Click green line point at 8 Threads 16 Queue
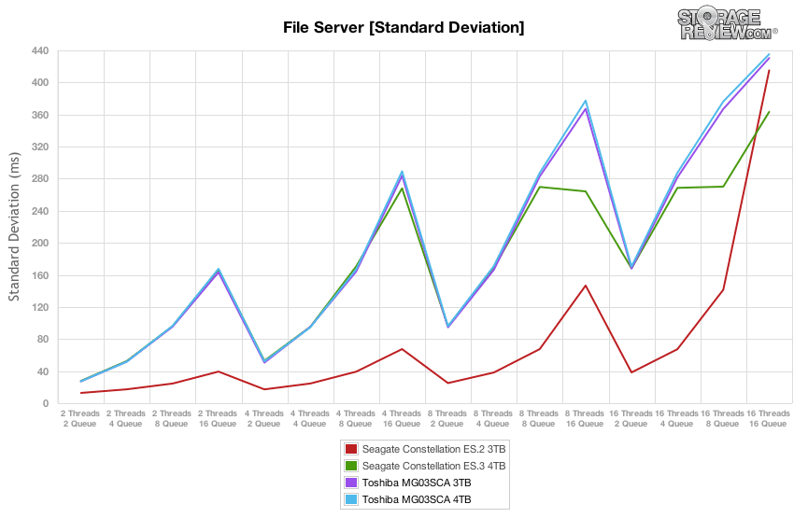794x532 pixels. pyautogui.click(x=586, y=191)
